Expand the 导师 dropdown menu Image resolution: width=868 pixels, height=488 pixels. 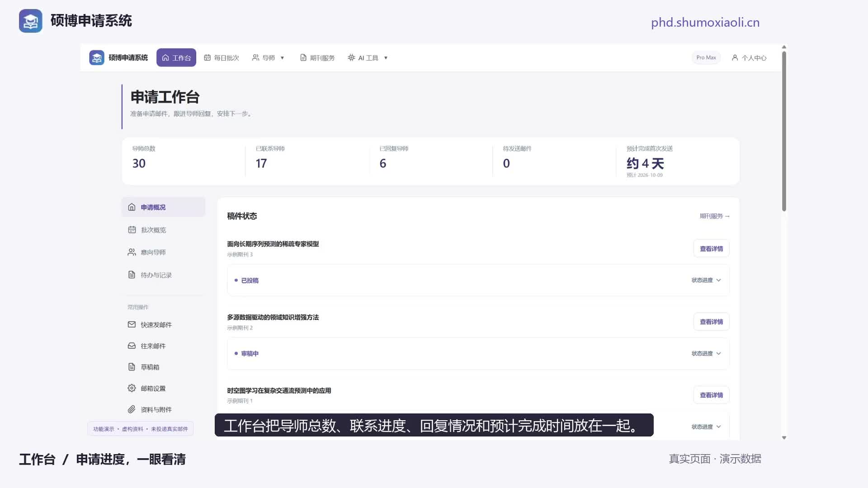[x=269, y=58]
